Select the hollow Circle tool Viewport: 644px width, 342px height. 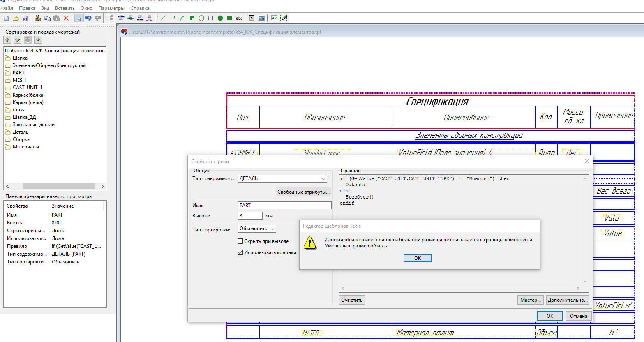(201, 18)
